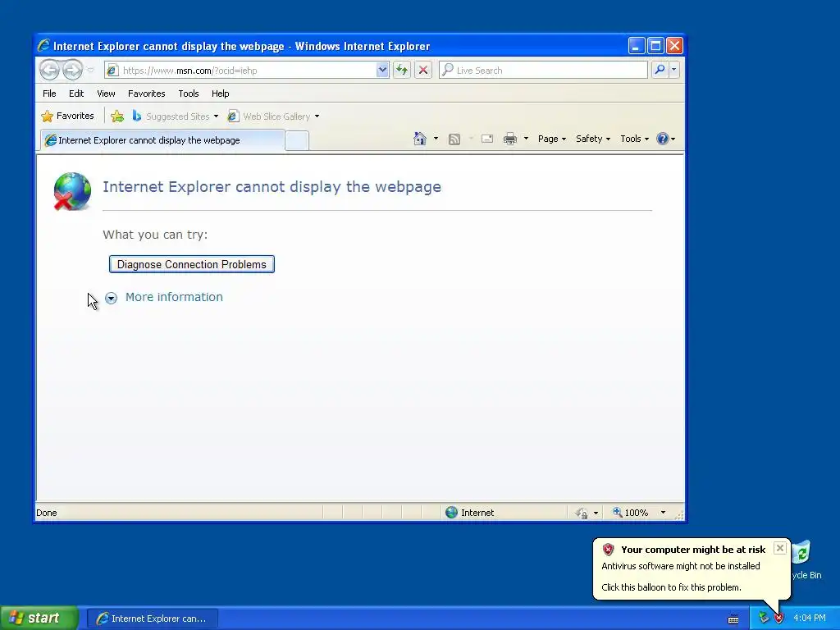840x630 pixels.
Task: Click the Read Mail envelope icon
Action: [x=487, y=139]
